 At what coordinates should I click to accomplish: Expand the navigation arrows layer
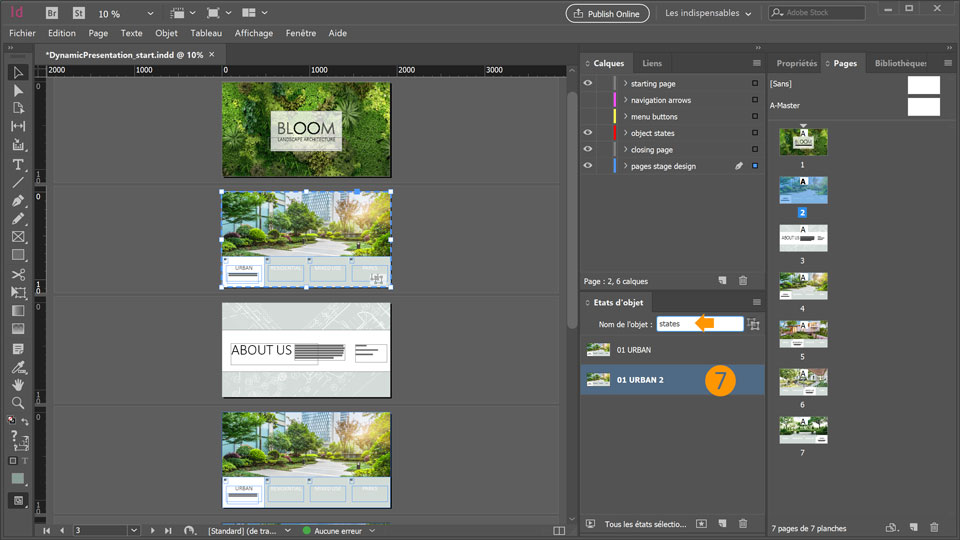click(625, 100)
